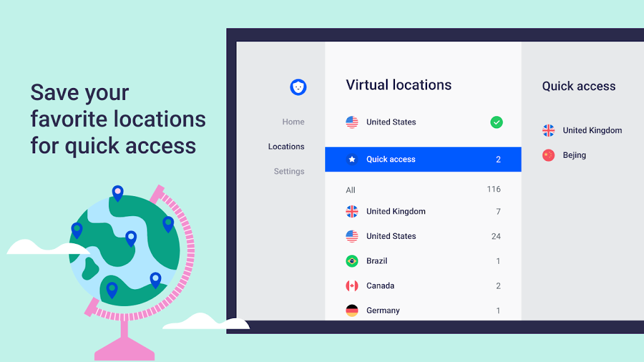
Task: Click the Brazil flag icon
Action: click(x=352, y=261)
